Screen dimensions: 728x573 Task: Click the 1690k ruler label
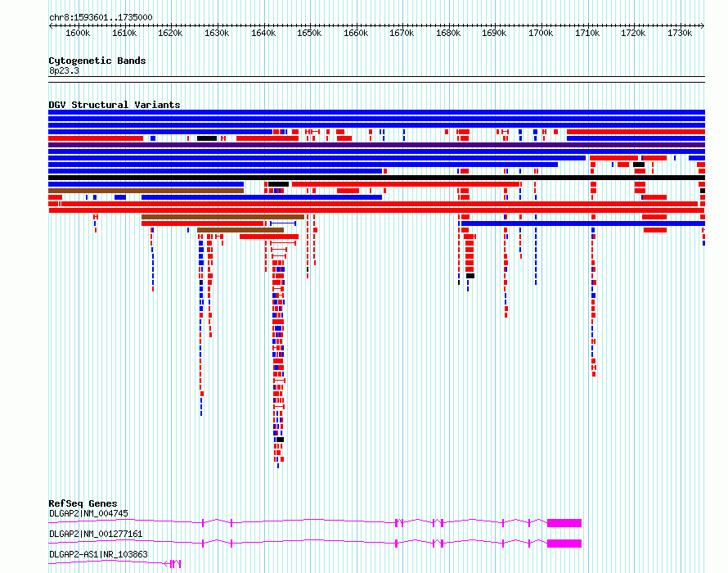coord(494,33)
